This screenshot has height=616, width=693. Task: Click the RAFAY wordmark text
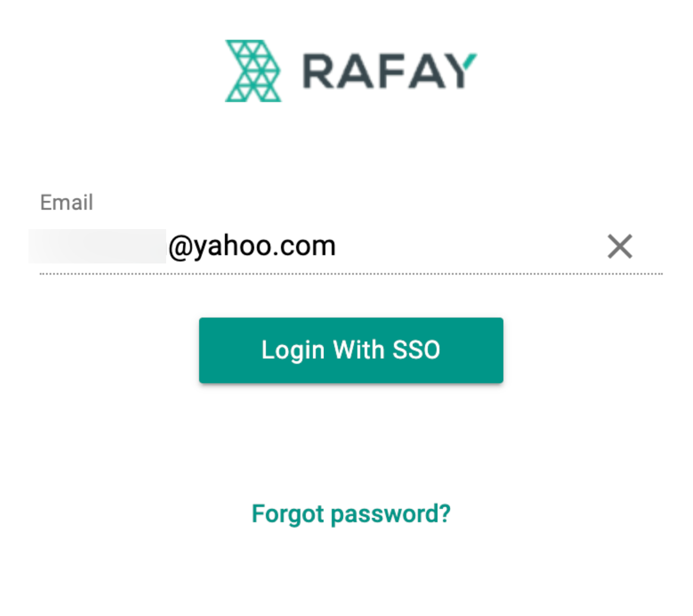point(389,71)
